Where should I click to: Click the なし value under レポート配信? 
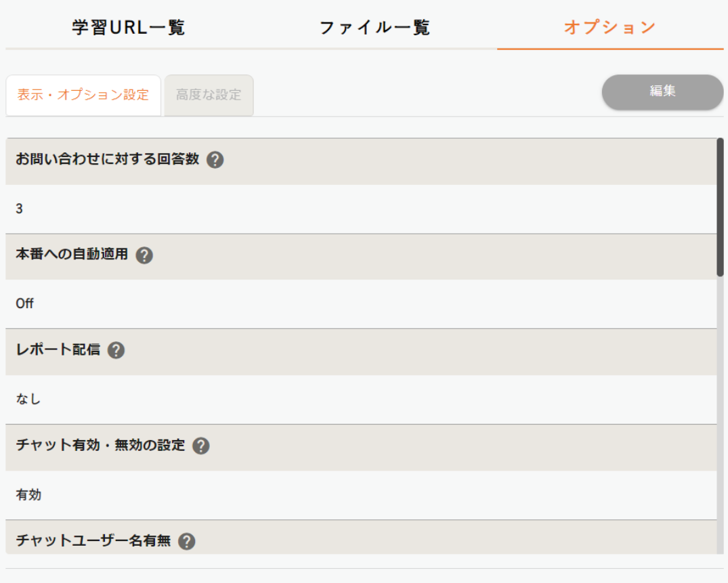click(x=28, y=400)
